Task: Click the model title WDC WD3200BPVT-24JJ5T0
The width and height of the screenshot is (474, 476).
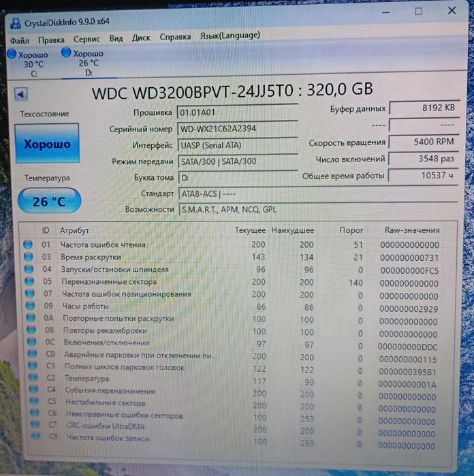Action: (193, 92)
